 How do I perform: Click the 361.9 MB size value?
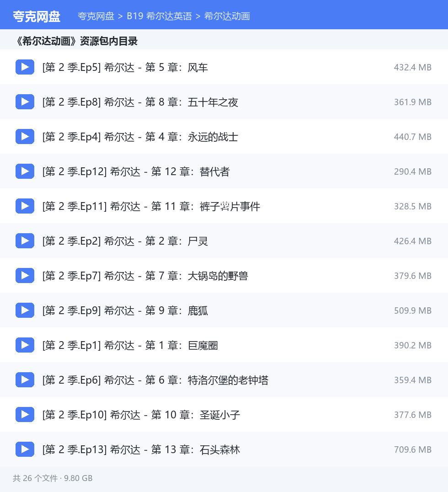pyautogui.click(x=412, y=102)
